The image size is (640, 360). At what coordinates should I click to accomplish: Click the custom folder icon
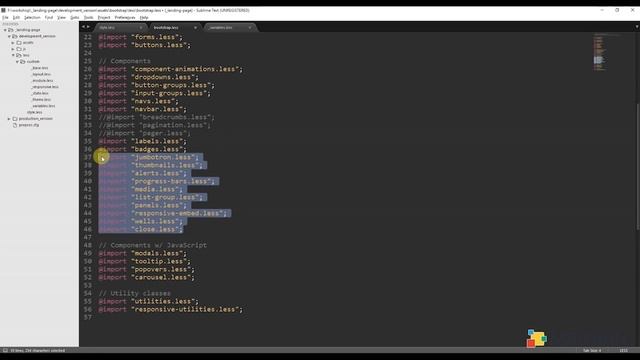(23, 62)
